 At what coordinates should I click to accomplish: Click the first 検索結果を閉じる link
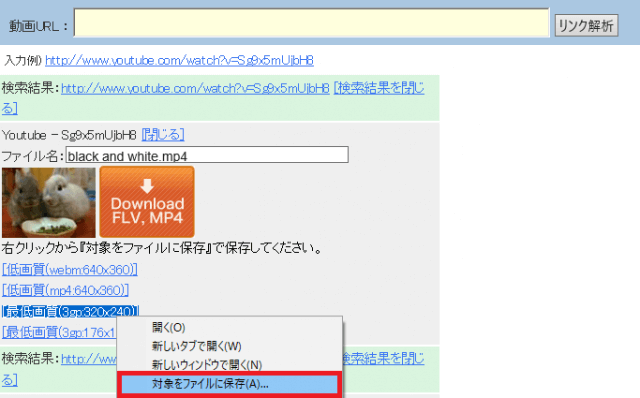pyautogui.click(x=379, y=88)
